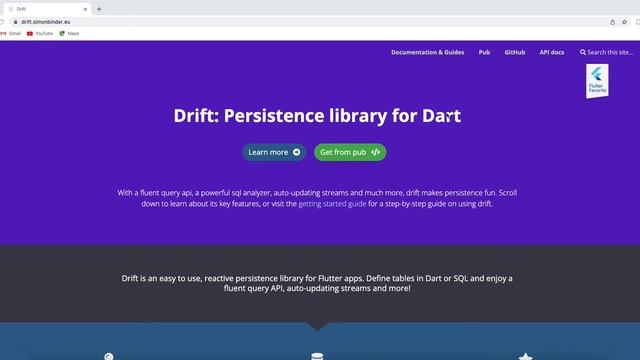
Task: Click the site padlock icon
Action: 16,22
